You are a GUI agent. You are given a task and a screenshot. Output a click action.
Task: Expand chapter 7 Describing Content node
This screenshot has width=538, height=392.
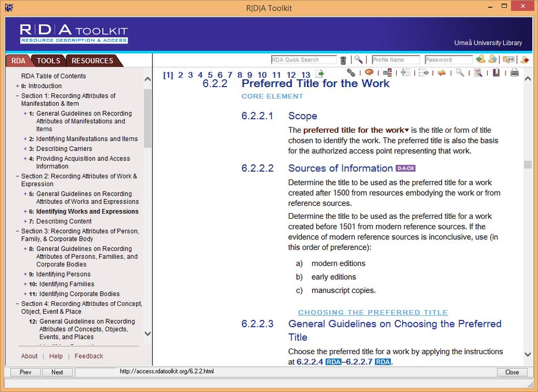(25, 221)
